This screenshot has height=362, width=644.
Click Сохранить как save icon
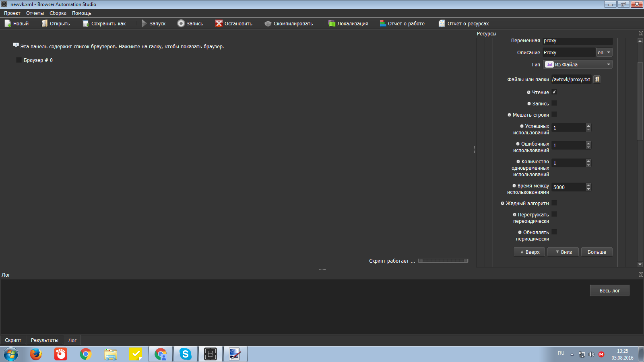point(86,23)
